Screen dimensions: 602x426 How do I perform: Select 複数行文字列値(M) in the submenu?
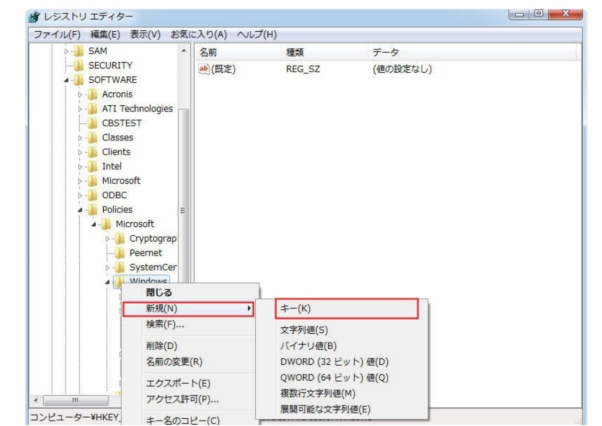click(x=342, y=393)
